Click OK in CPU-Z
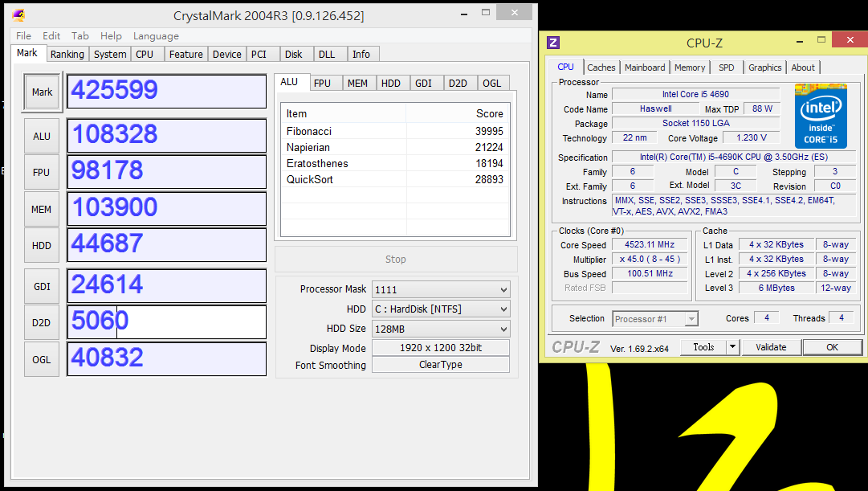 tap(832, 347)
